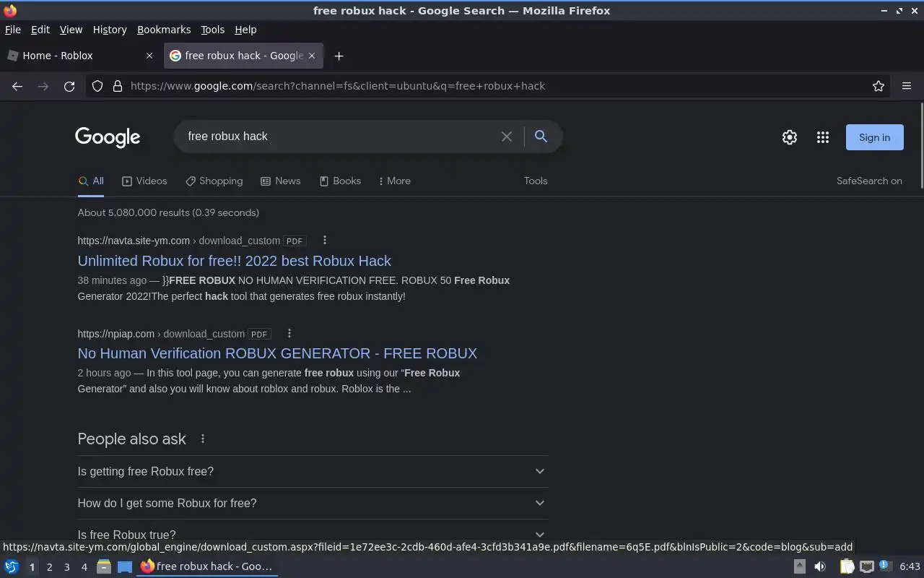Bookmark this page with the star icon

point(879,86)
